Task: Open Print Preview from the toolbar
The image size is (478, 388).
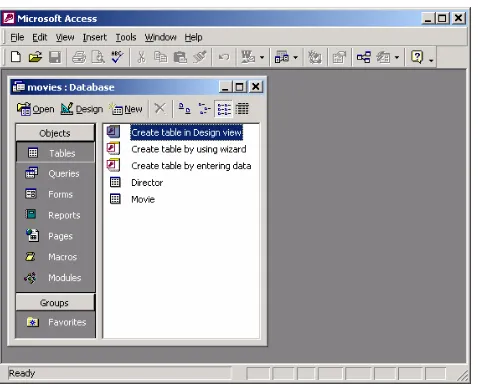Action: point(98,57)
